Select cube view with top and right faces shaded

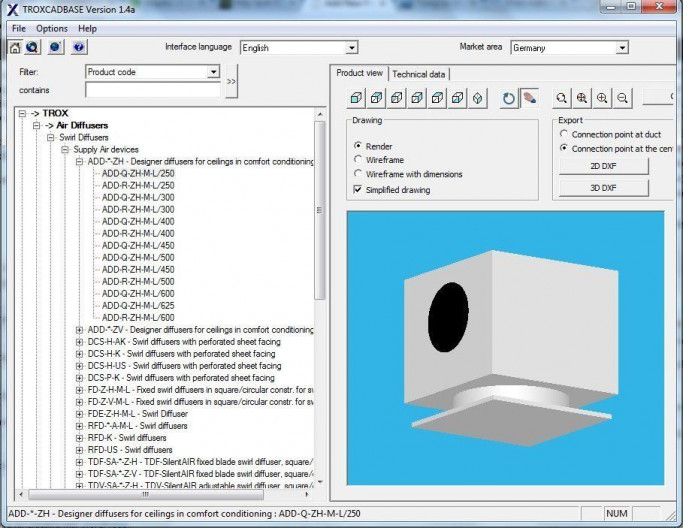pyautogui.click(x=376, y=98)
